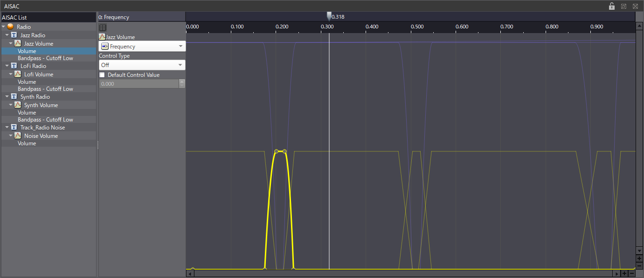Zoom out the graph horizontally
This screenshot has height=278, width=644.
point(631,274)
